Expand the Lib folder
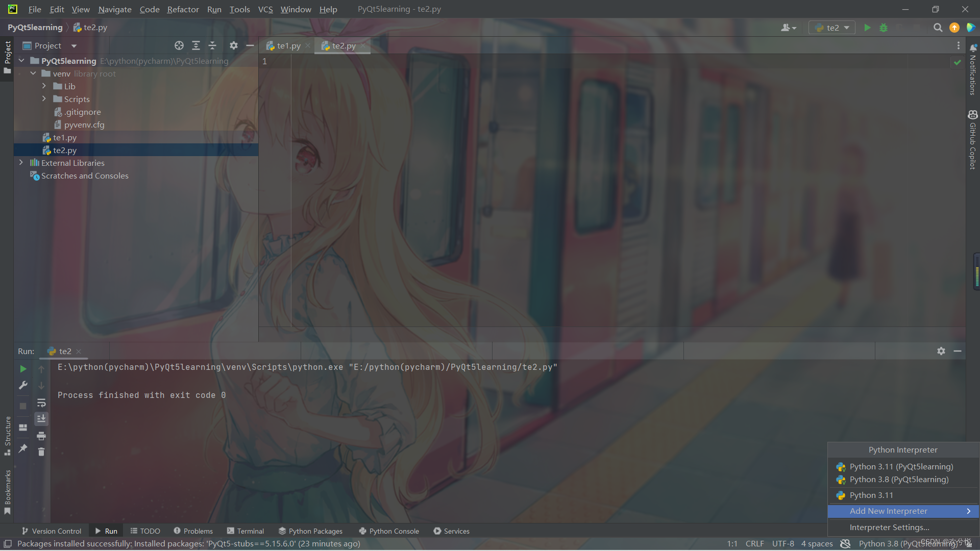The width and height of the screenshot is (980, 551). (44, 86)
